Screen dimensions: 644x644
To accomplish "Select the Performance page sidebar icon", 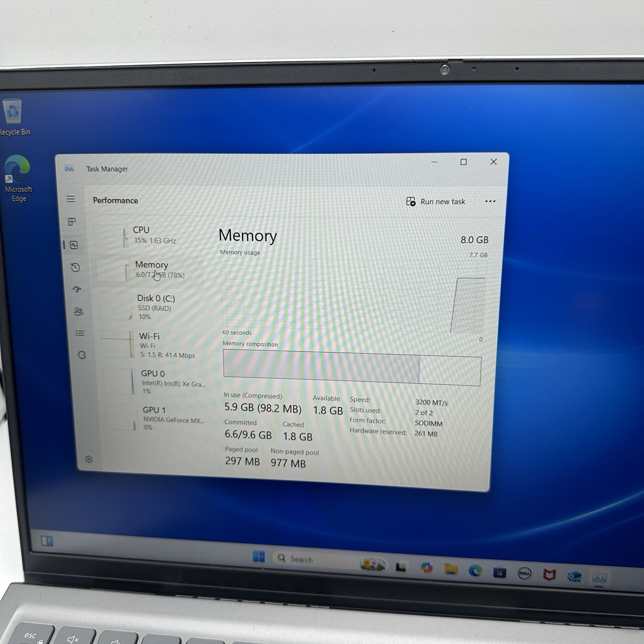I will [74, 245].
